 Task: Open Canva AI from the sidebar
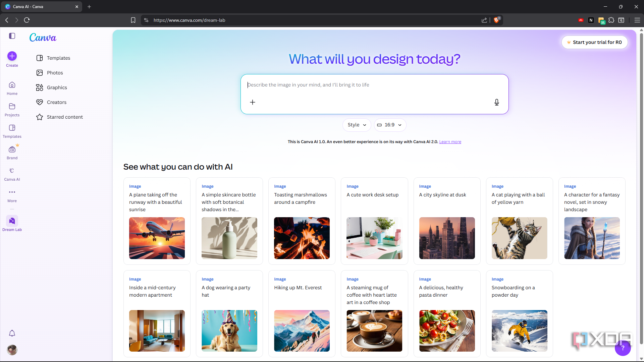(12, 174)
